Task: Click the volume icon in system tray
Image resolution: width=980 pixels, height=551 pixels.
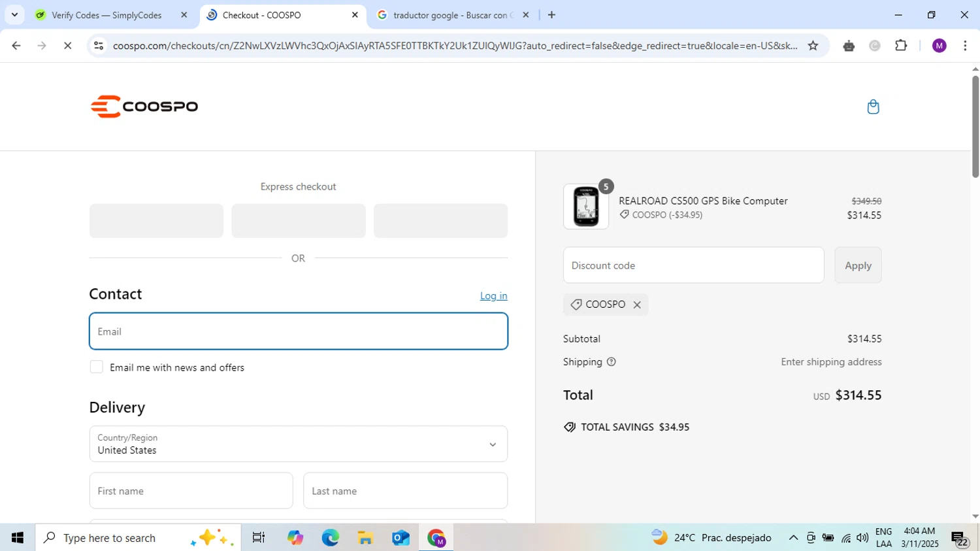Action: pos(863,538)
